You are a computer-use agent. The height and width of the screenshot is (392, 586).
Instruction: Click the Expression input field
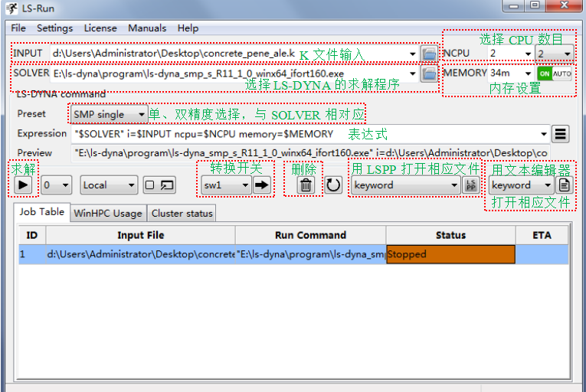tap(306, 134)
